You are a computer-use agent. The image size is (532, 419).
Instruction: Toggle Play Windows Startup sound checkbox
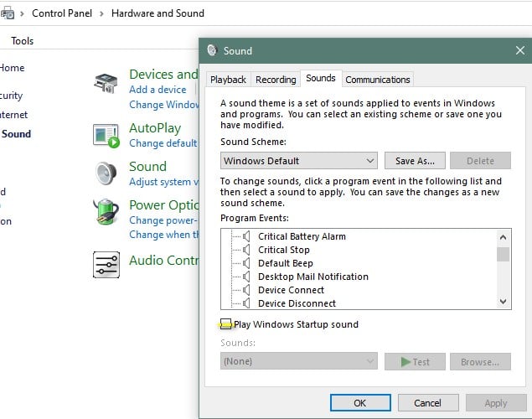point(226,324)
